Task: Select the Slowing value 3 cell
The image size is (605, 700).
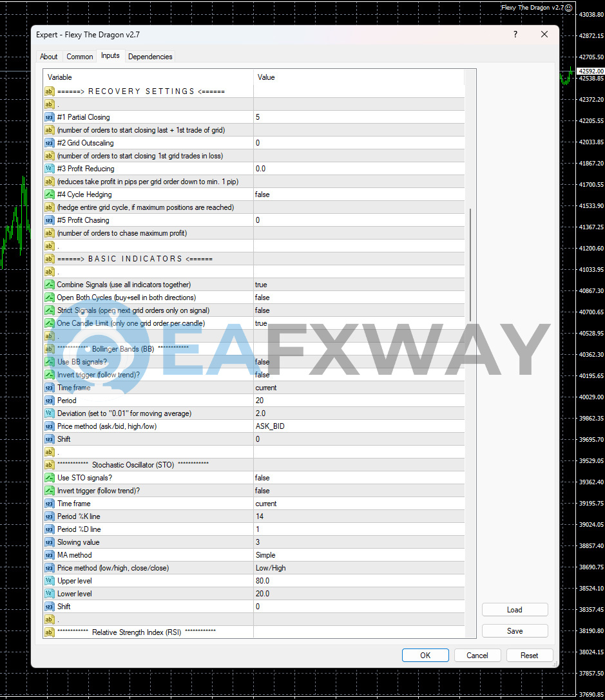Action: click(x=359, y=542)
